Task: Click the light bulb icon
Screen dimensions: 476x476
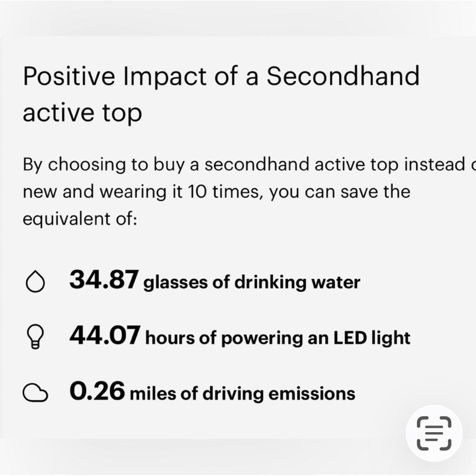Action: pyautogui.click(x=36, y=337)
